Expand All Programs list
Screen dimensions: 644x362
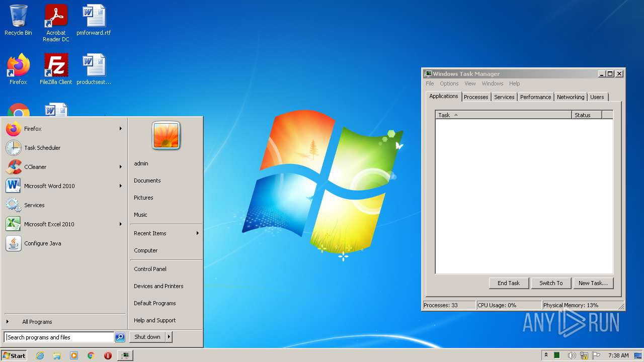64,322
